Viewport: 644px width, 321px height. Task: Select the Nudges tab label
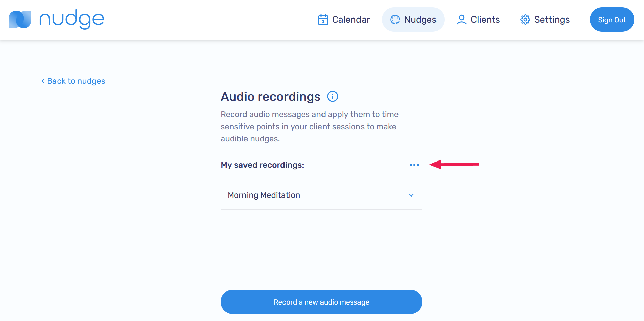pos(420,20)
